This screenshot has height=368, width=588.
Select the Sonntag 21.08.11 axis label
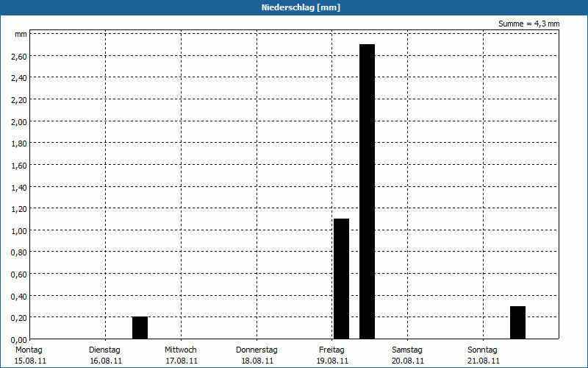(483, 355)
